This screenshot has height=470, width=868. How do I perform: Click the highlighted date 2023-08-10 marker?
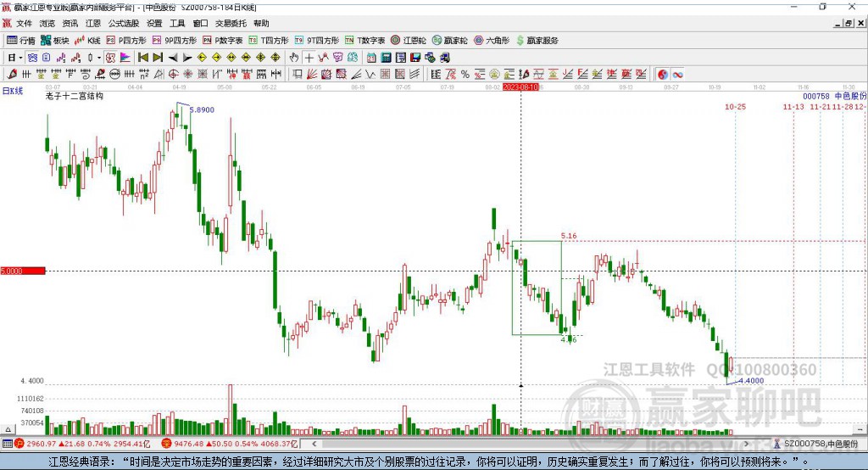520,87
